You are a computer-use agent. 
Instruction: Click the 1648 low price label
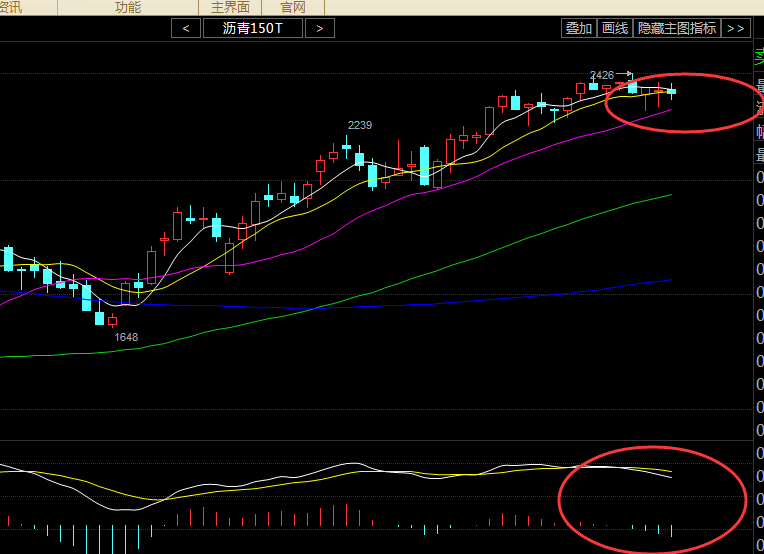point(126,337)
